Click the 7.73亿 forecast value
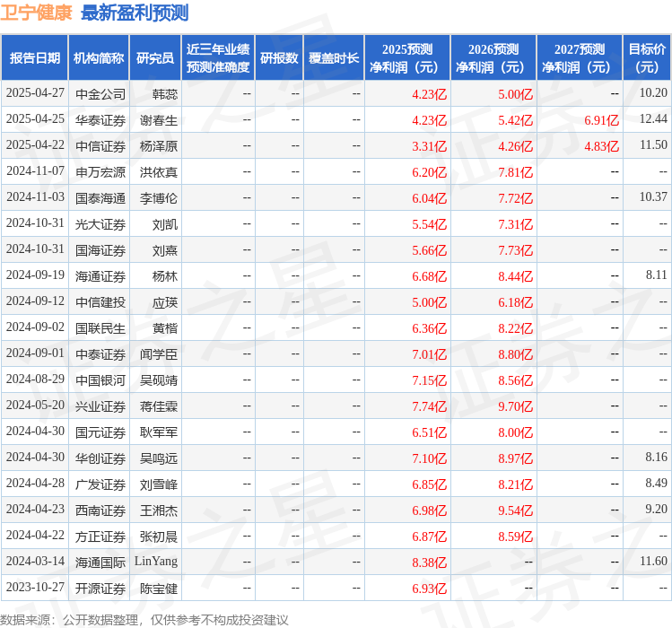Screen dimensions: 672x628 pyautogui.click(x=516, y=250)
